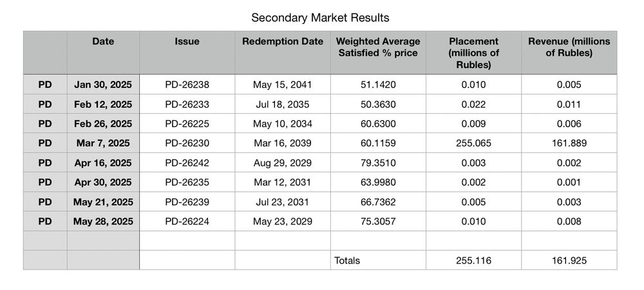Click the PD-26242 issue cell
This screenshot has width=644, height=290.
pyautogui.click(x=187, y=163)
